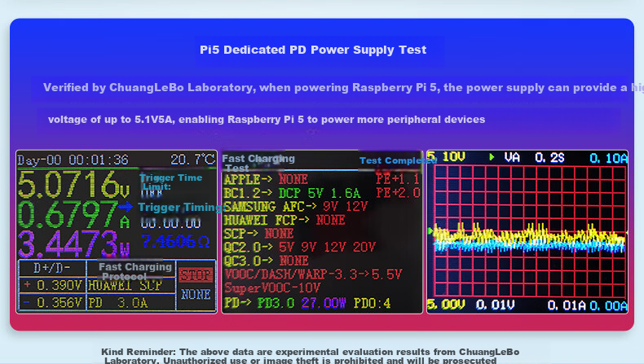Click the 0.01V division value
644x364 pixels.
click(496, 305)
